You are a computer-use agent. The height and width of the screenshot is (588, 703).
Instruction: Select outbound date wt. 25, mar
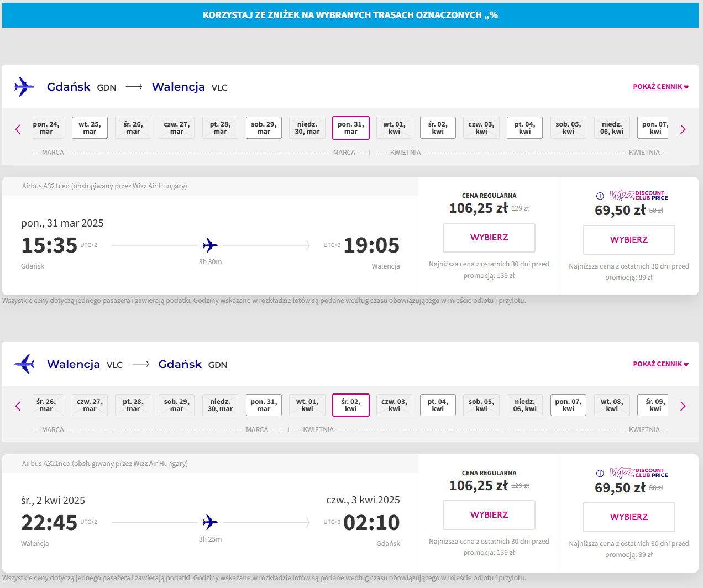coord(90,128)
